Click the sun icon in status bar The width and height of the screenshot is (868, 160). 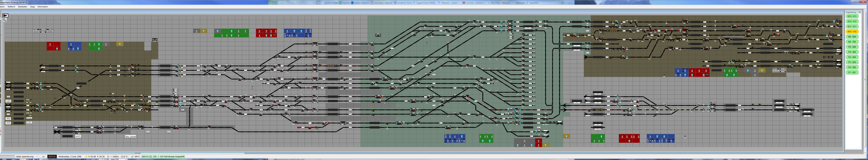[x=86, y=157]
